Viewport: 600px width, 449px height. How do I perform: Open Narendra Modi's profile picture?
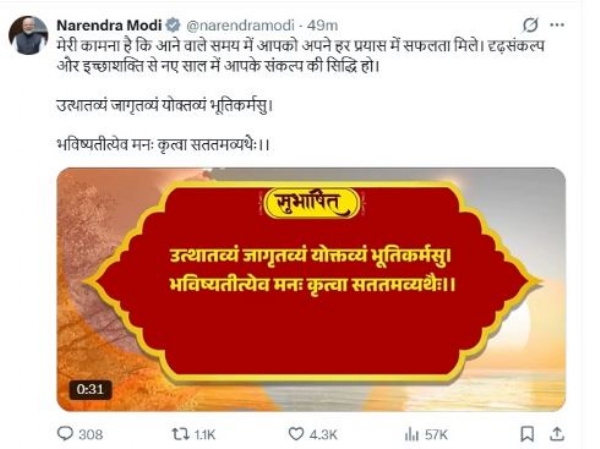28,35
